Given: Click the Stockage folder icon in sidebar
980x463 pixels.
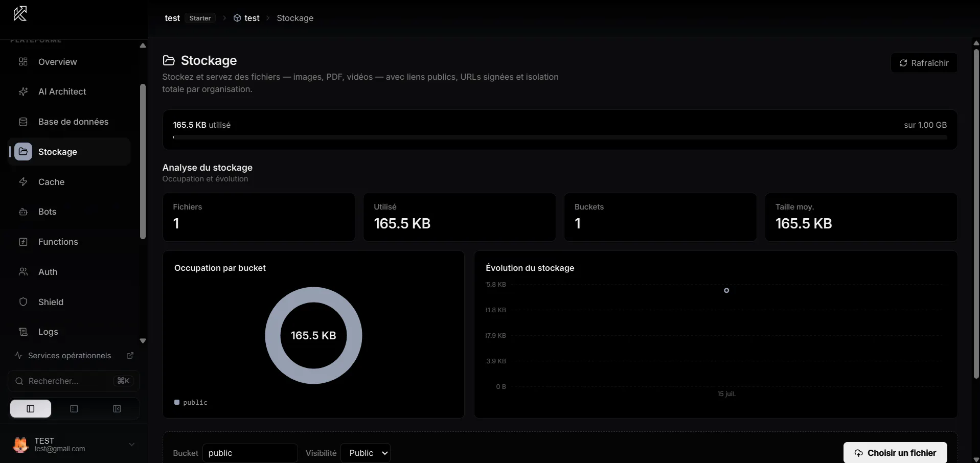Looking at the screenshot, I should [23, 152].
